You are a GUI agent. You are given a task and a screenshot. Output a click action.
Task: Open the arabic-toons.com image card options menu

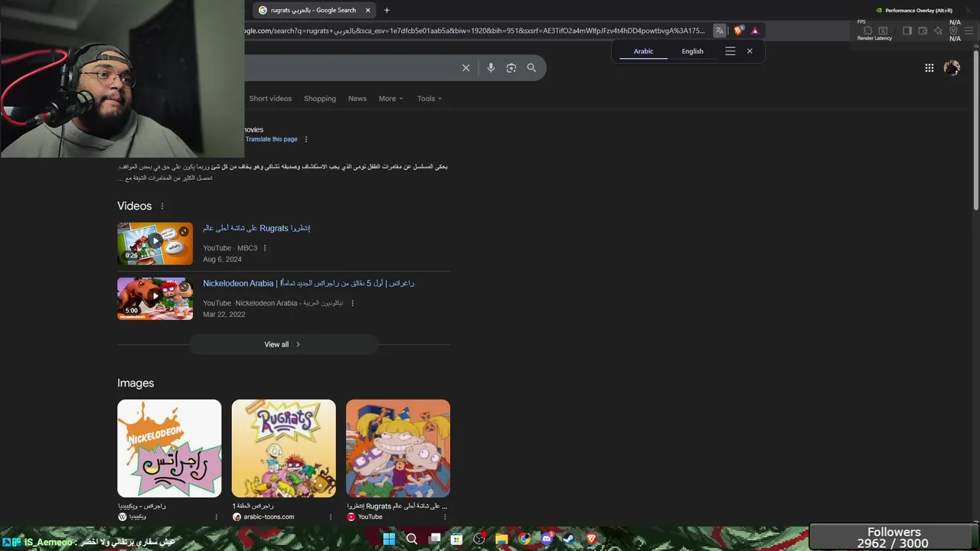click(331, 517)
